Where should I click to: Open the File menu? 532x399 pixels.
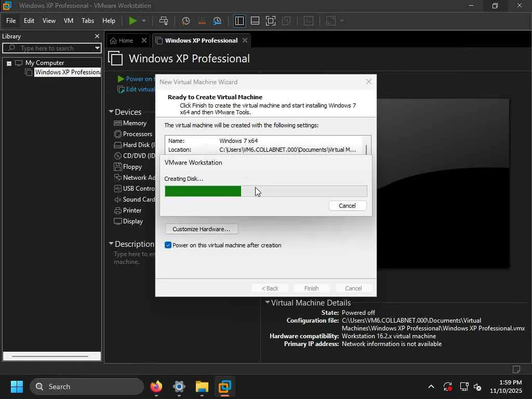[11, 21]
